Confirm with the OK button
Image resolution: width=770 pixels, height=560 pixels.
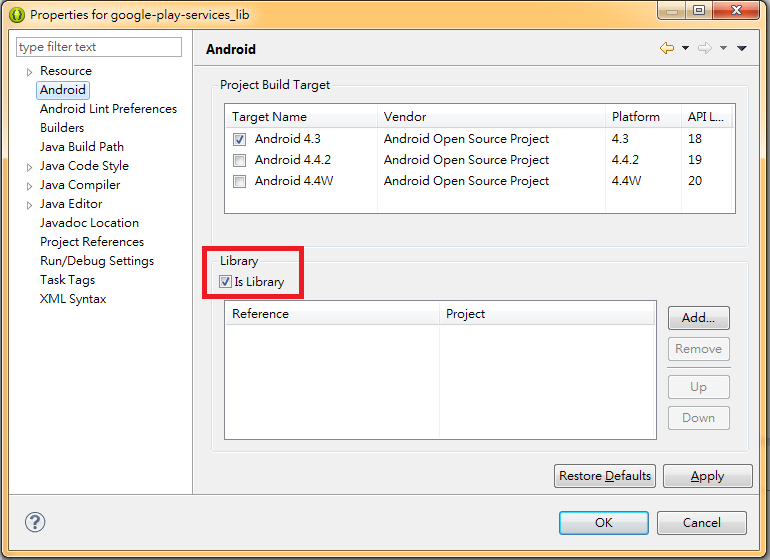[604, 523]
